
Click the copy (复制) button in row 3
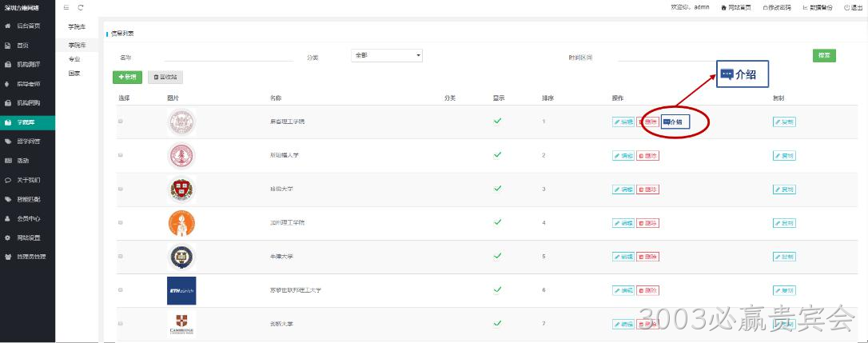(784, 189)
